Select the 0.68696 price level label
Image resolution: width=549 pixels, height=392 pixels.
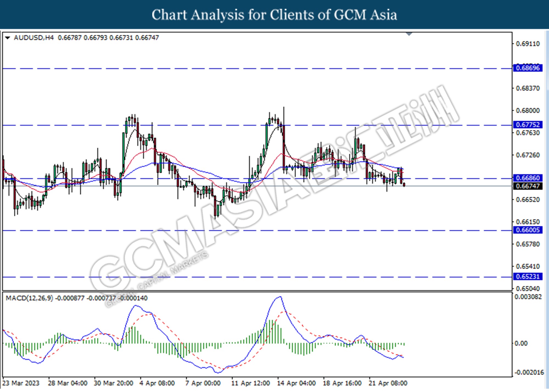(528, 68)
